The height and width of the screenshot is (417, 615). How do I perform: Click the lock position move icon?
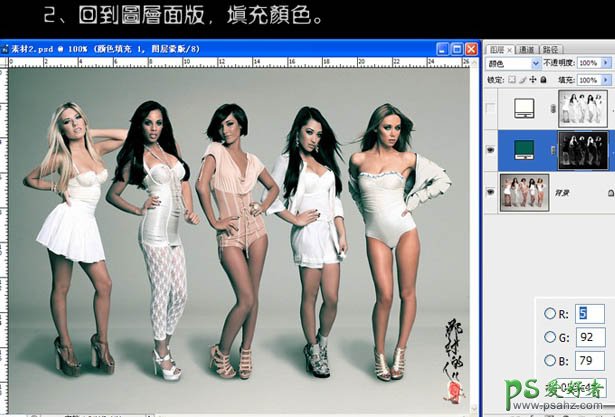point(531,79)
